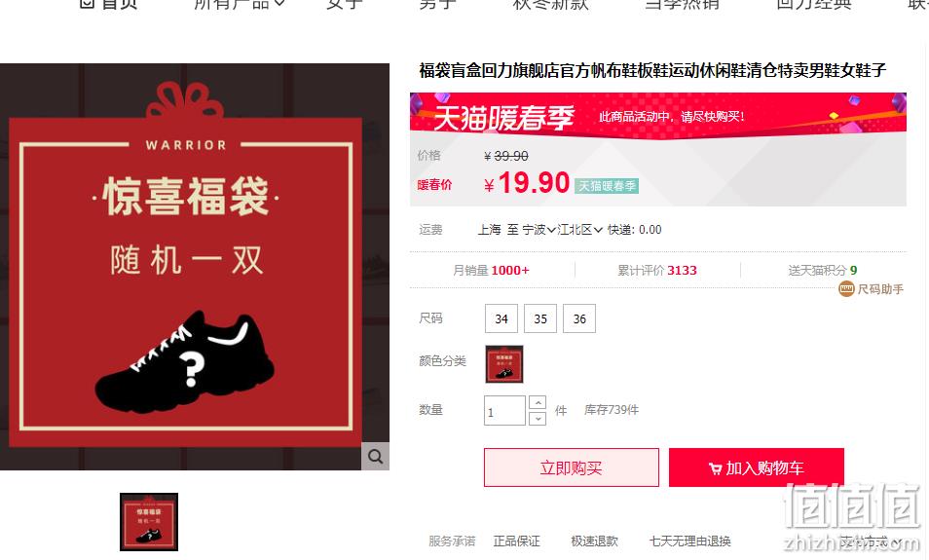Image resolution: width=929 pixels, height=560 pixels.
Task: Select size 35
Action: click(540, 318)
